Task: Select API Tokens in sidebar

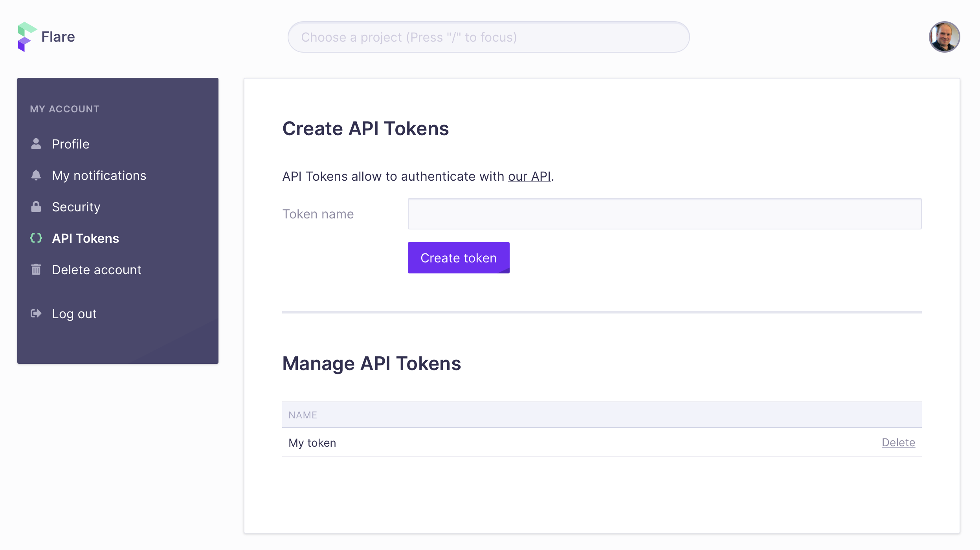Action: click(x=86, y=238)
